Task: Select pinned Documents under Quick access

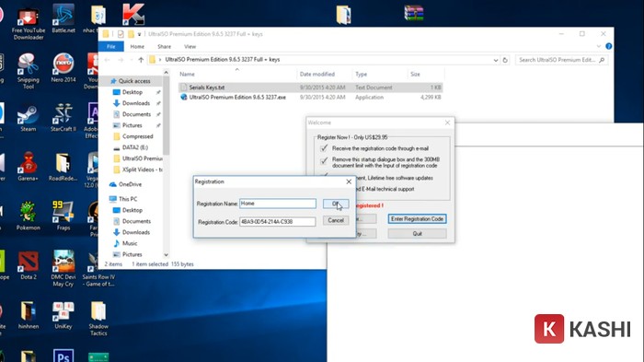Action: pos(136,114)
